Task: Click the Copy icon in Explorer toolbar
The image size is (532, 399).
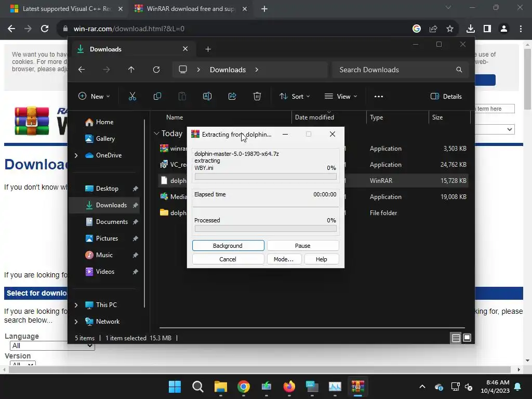Action: point(157,96)
